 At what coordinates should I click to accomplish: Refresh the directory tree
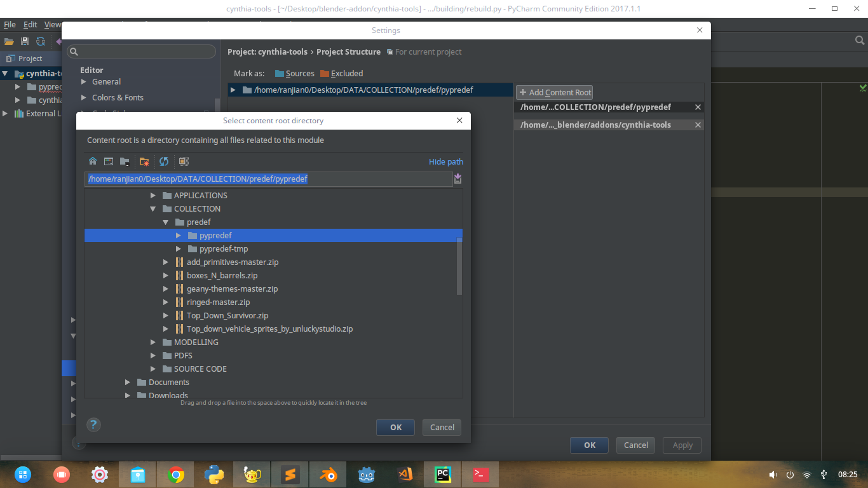[x=164, y=161]
